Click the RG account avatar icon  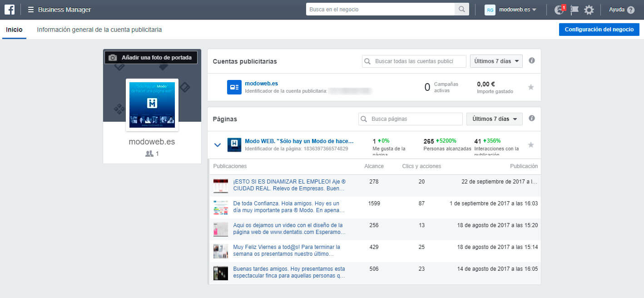pos(490,10)
